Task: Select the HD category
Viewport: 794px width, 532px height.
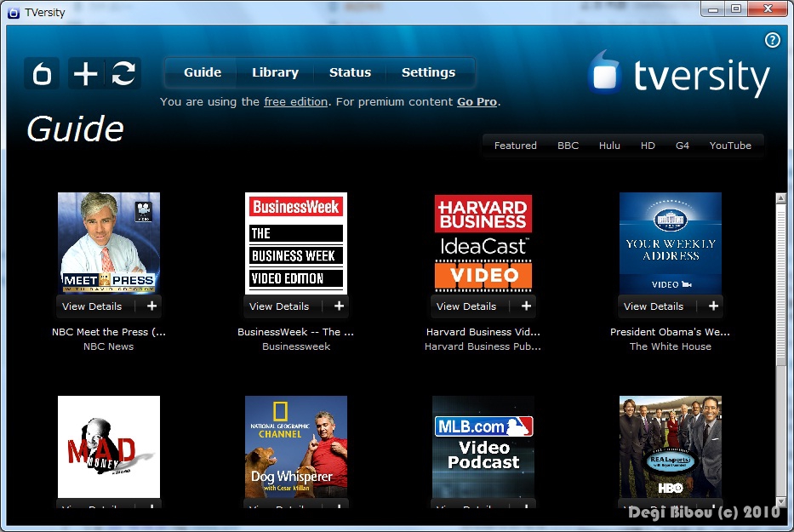Action: (648, 146)
